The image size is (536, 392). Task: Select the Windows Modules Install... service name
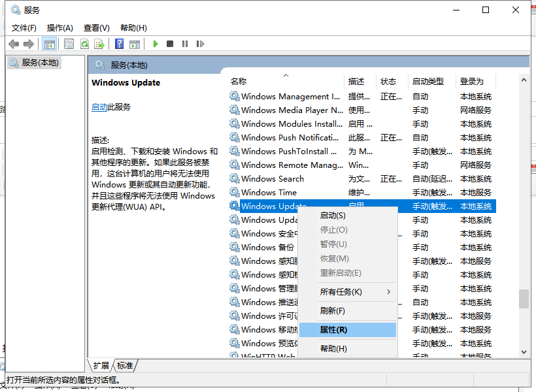coord(292,123)
